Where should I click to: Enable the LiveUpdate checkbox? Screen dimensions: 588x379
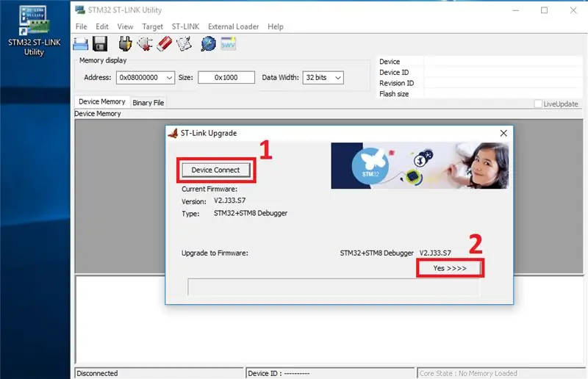538,104
